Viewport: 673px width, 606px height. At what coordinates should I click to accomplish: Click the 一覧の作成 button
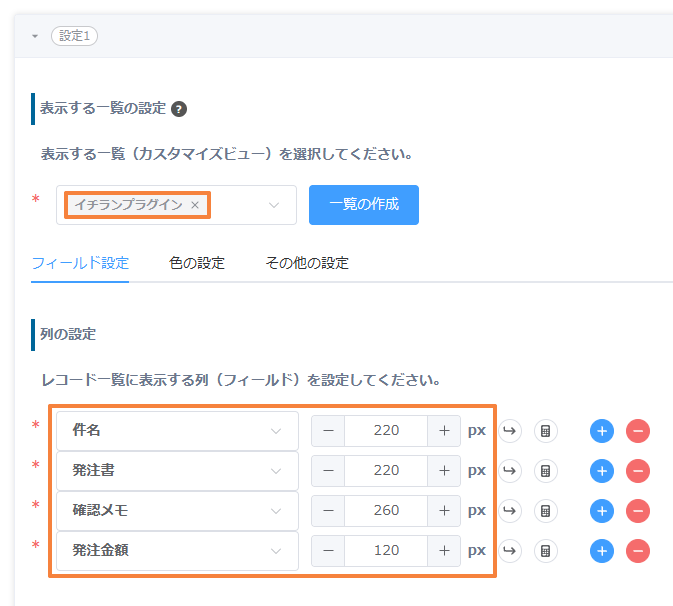[x=364, y=205]
